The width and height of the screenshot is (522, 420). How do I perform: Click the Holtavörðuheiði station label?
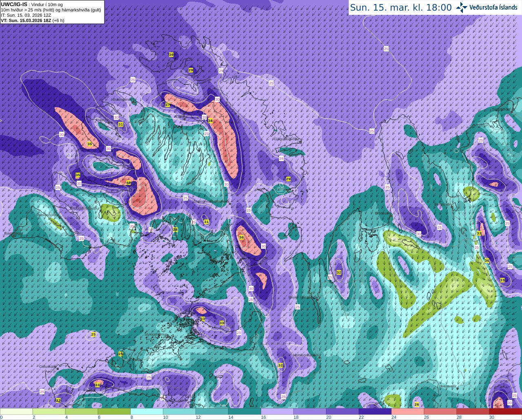306,355
